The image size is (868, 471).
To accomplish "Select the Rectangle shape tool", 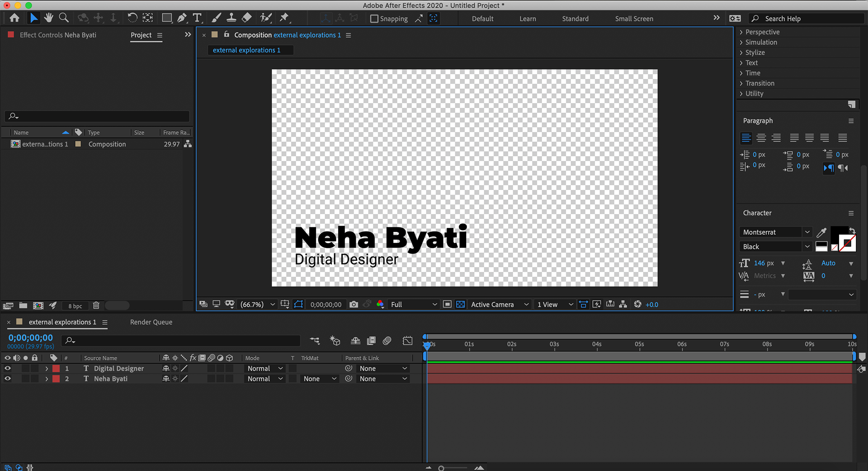I will (x=167, y=18).
